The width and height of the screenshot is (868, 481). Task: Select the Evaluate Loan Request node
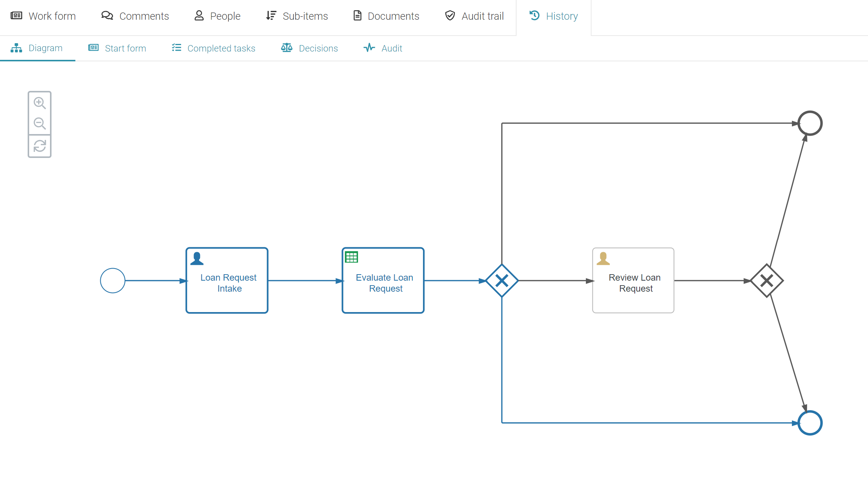point(383,281)
